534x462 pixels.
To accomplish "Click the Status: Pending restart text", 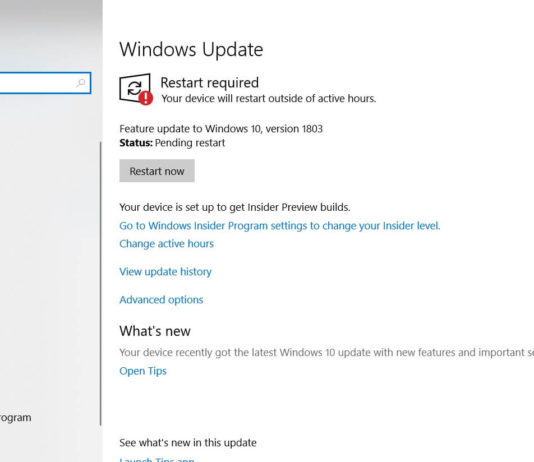I will click(172, 143).
